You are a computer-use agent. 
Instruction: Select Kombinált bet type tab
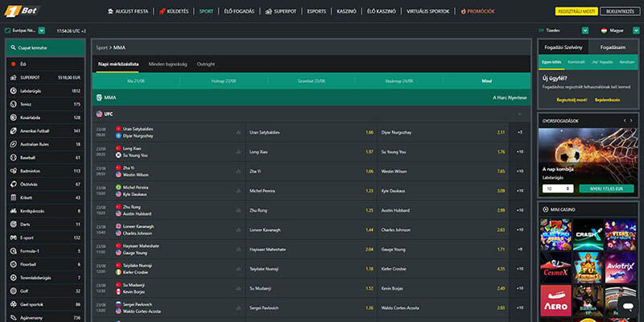tap(576, 62)
